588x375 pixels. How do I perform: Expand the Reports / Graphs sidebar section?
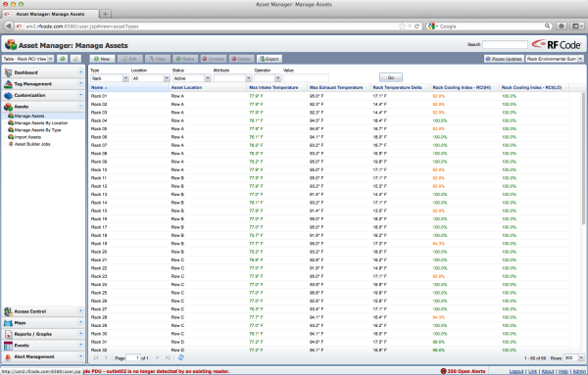pyautogui.click(x=80, y=334)
